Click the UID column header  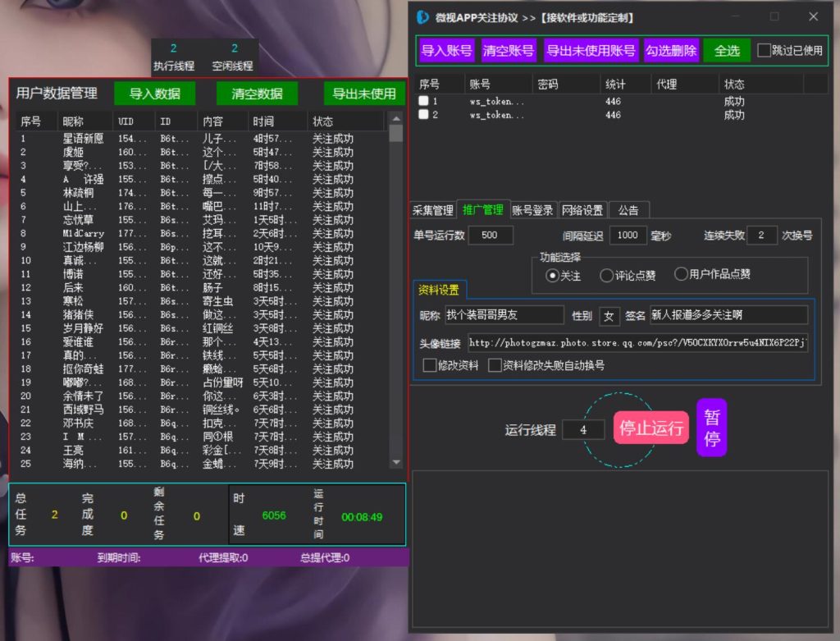(x=134, y=121)
